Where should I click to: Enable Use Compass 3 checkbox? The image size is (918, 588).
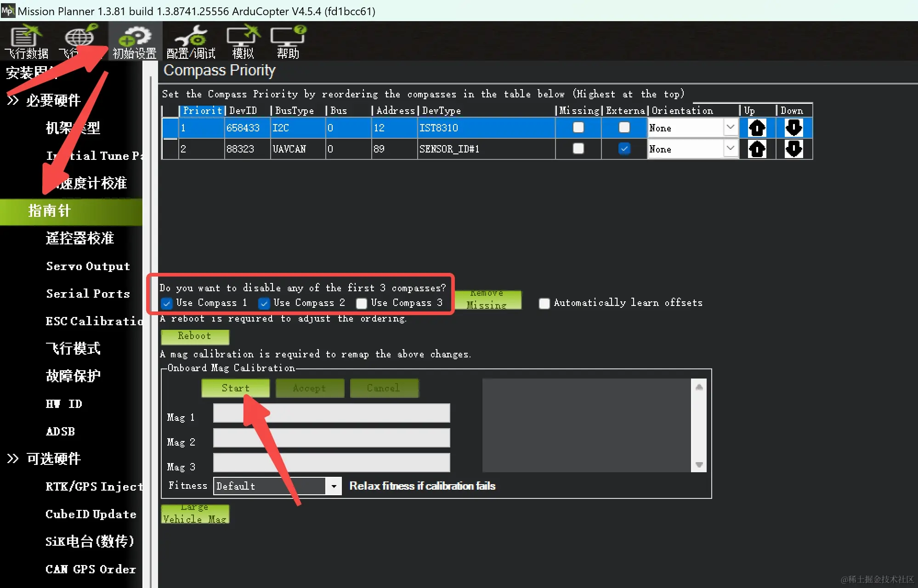[x=362, y=303]
